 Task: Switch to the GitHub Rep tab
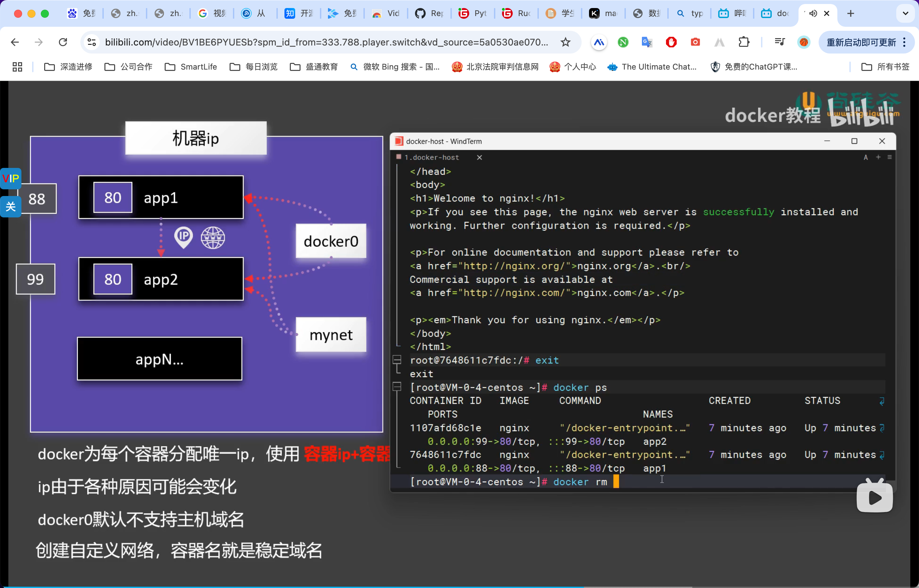click(429, 13)
